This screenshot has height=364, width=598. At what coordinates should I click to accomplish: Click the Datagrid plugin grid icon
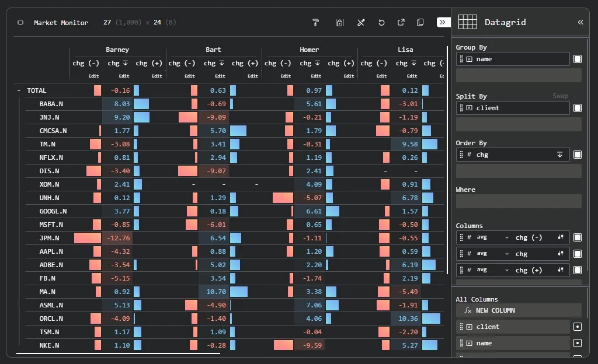[x=467, y=22]
